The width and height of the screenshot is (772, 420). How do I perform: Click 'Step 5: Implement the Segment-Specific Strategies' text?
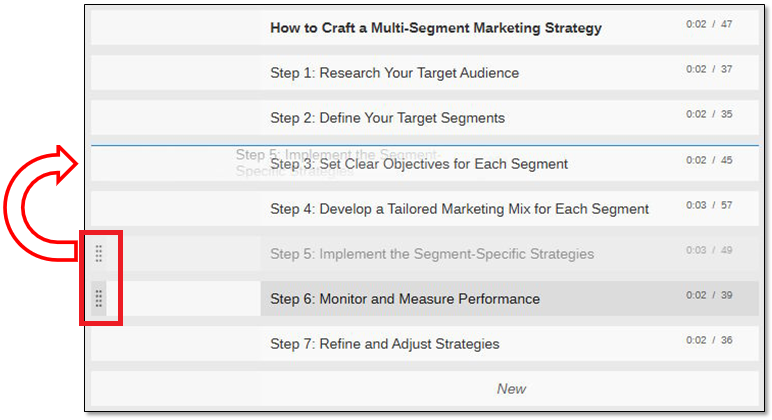(432, 254)
